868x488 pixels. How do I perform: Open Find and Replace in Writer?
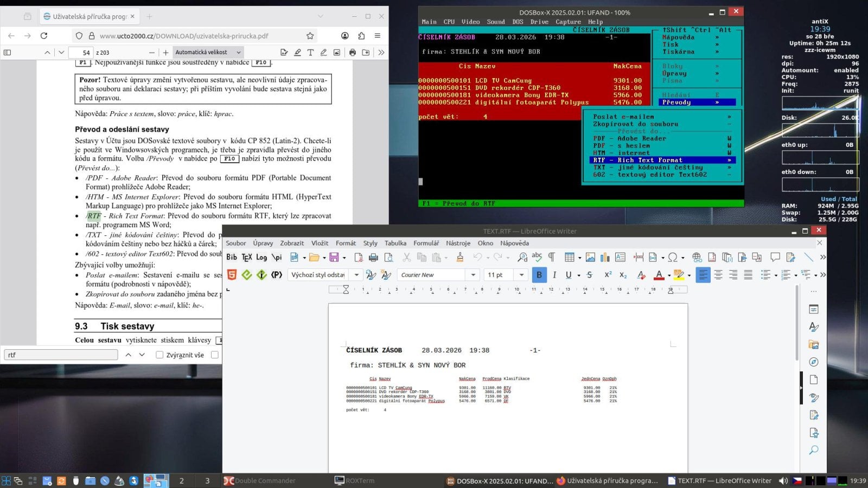click(x=522, y=257)
